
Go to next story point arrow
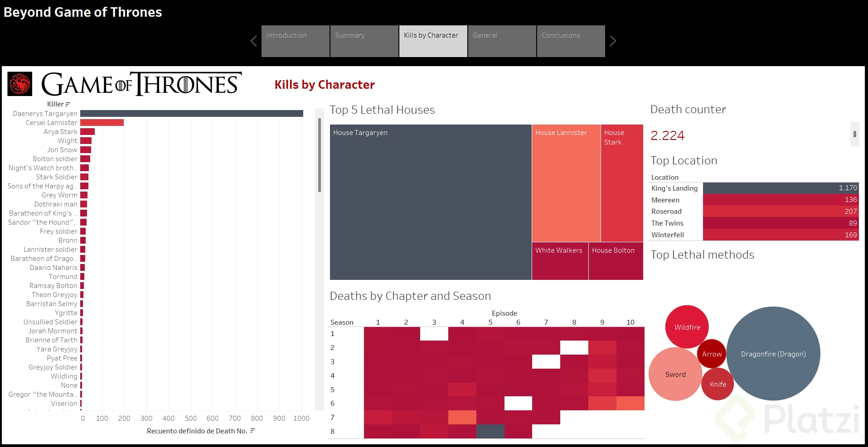point(613,41)
